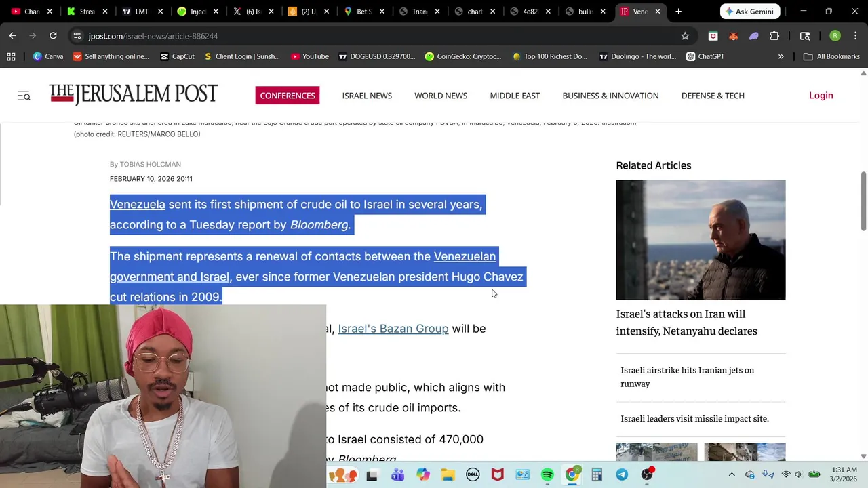868x488 pixels.
Task: Open McAfee from the taskbar
Action: pyautogui.click(x=498, y=474)
